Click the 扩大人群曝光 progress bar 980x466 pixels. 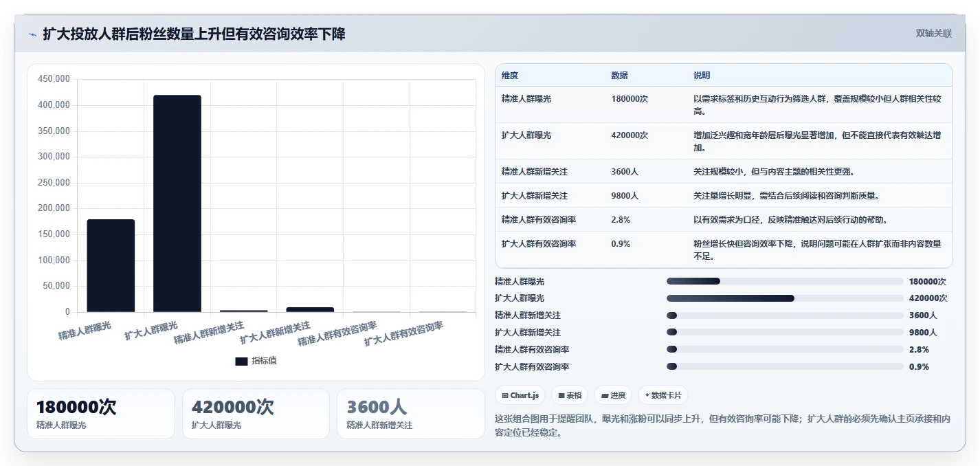[785, 298]
